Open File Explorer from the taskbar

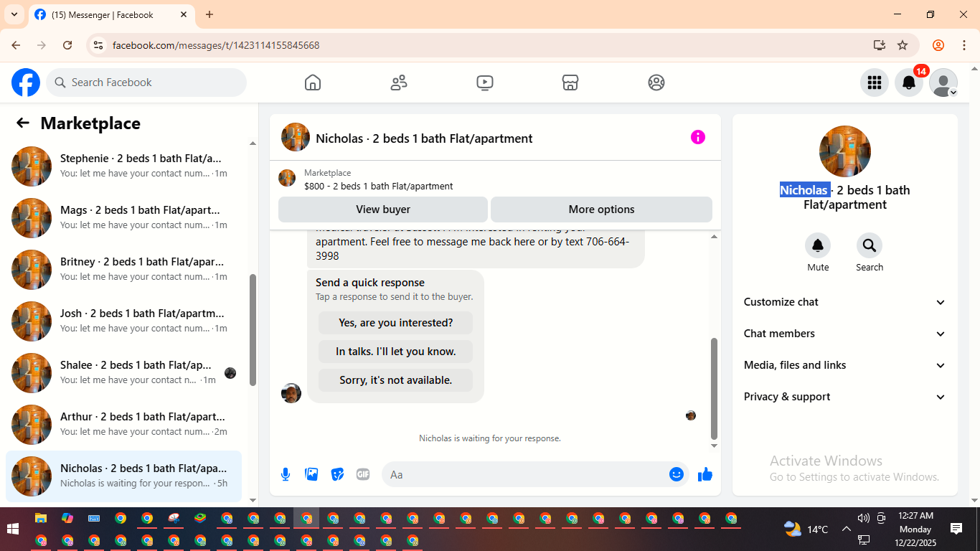tap(41, 518)
